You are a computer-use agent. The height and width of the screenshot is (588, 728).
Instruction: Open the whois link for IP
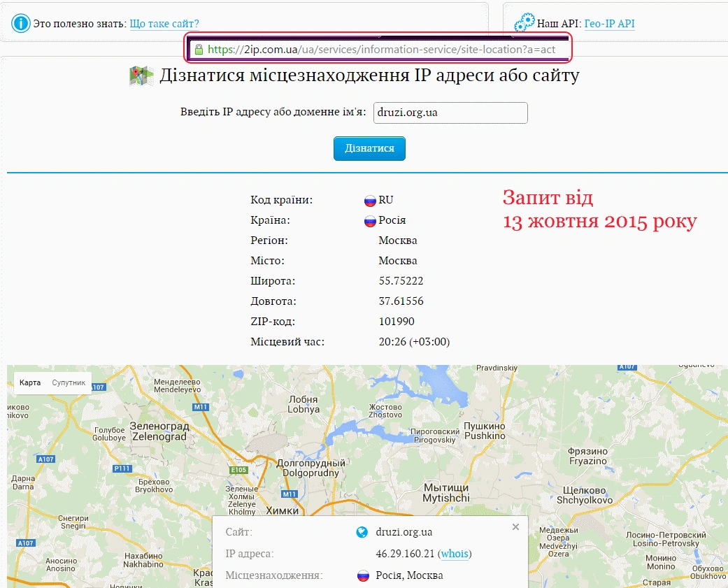455,554
